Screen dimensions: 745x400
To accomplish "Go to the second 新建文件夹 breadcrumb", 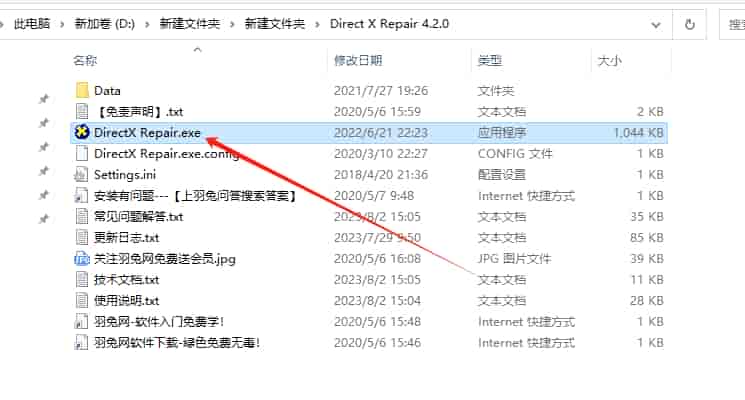I will (x=275, y=24).
